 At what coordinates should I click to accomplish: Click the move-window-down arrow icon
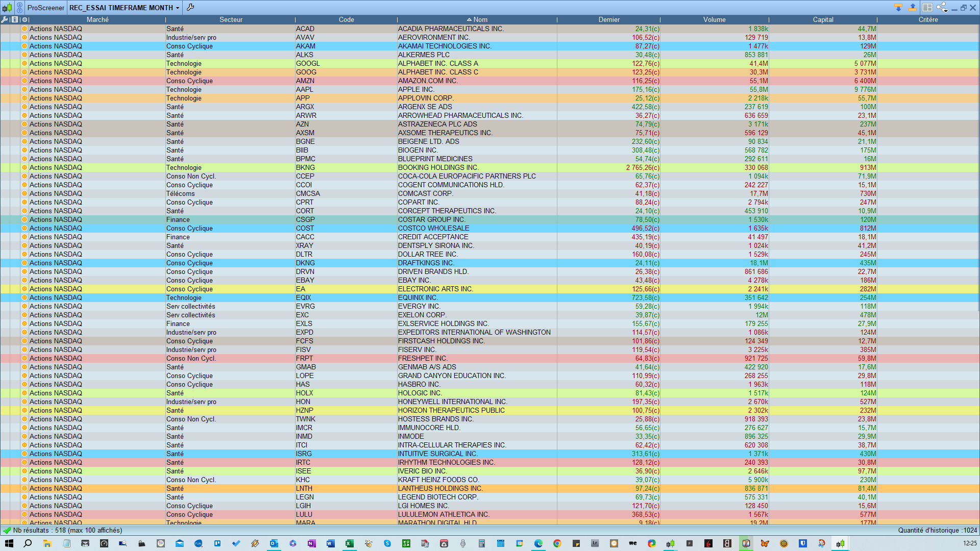(898, 8)
